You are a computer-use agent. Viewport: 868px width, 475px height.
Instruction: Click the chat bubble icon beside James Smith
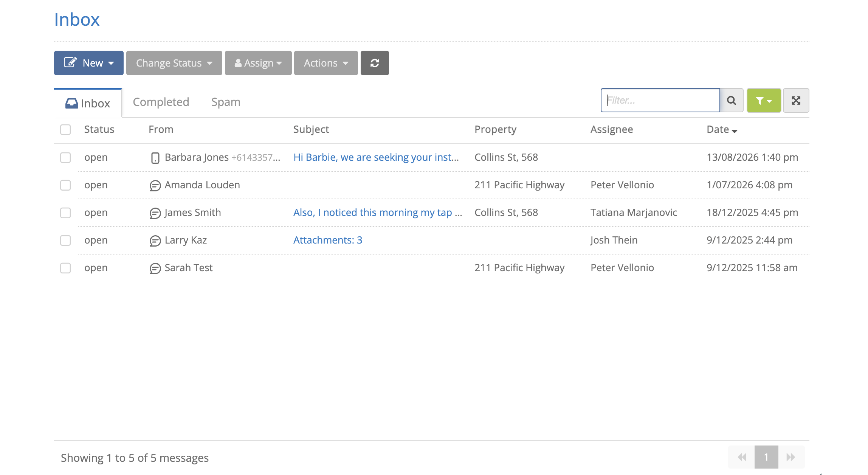coord(155,213)
